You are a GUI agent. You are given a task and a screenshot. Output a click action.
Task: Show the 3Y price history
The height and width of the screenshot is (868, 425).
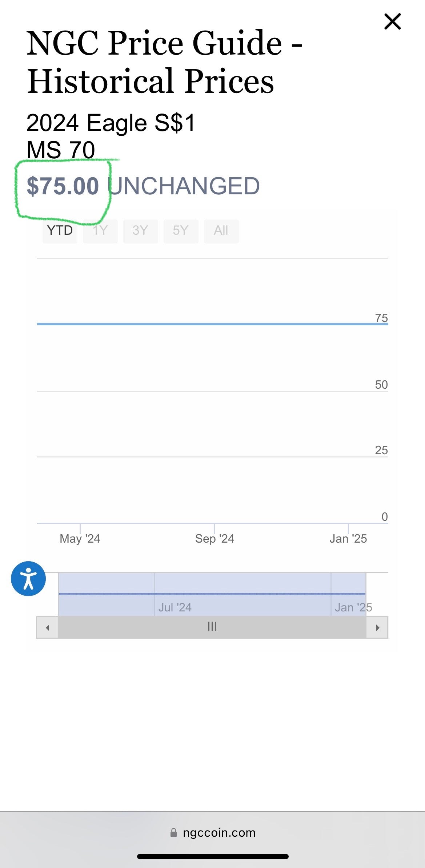[x=140, y=231]
